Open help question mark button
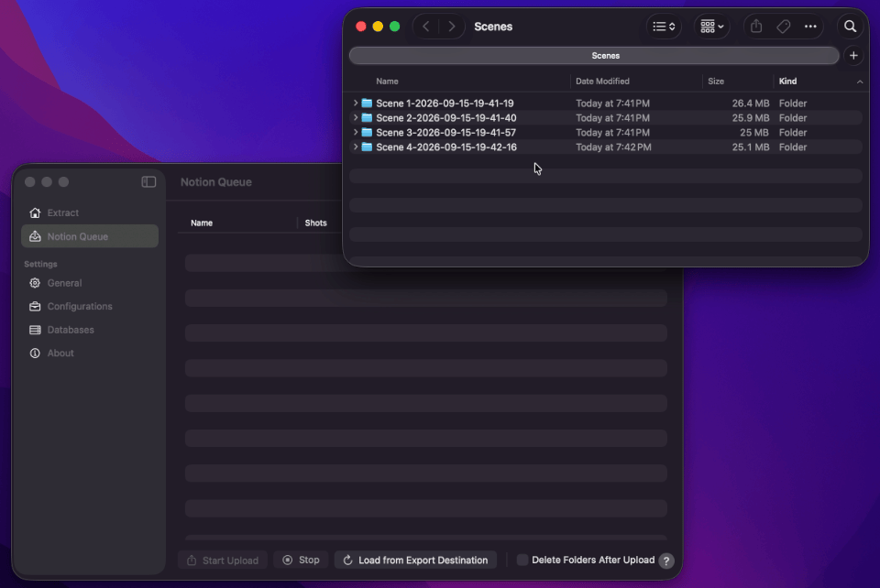This screenshot has width=880, height=588. point(666,561)
